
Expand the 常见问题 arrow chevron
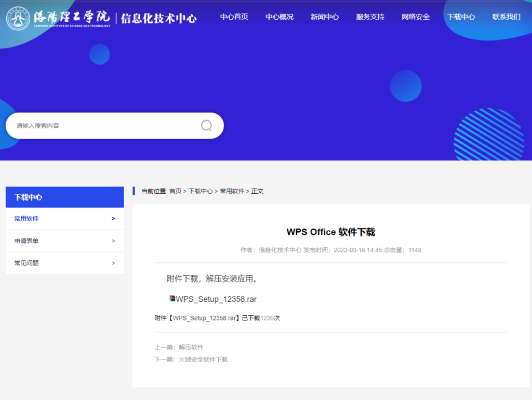coord(113,263)
